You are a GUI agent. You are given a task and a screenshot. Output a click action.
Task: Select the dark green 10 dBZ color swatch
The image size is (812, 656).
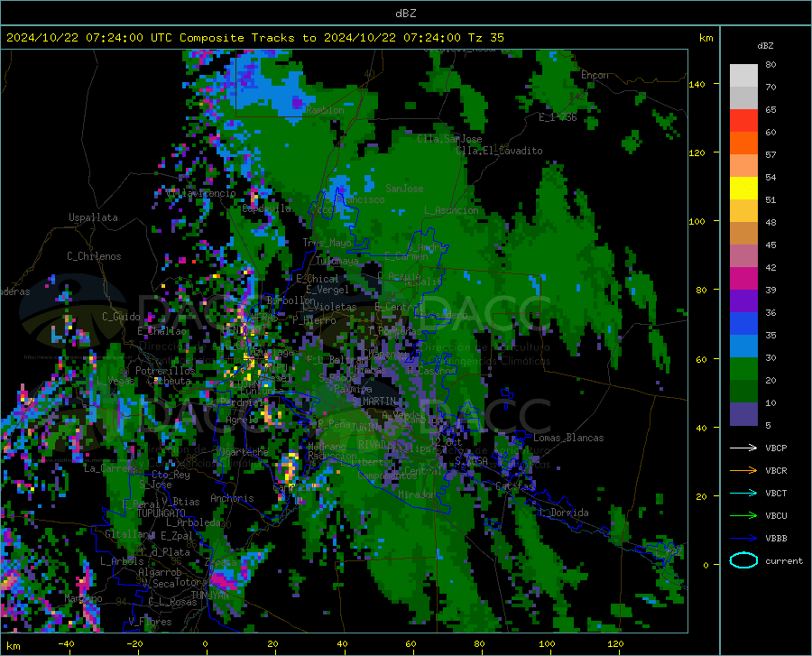click(x=743, y=392)
